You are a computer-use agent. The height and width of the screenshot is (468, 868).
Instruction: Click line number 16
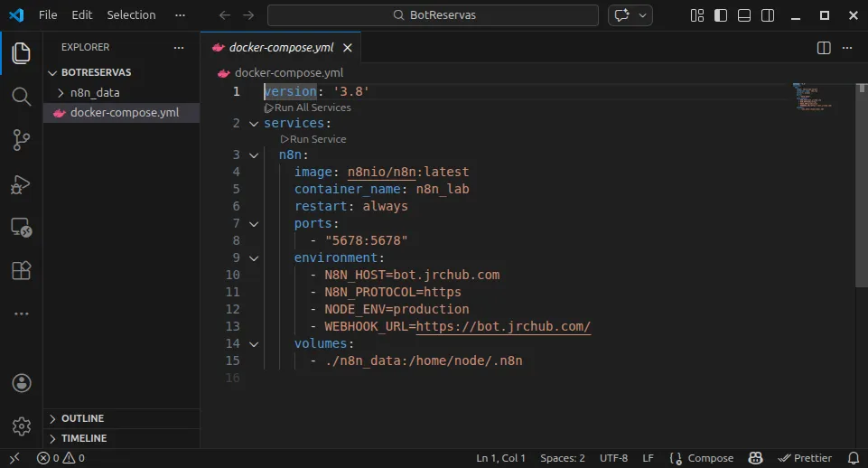(x=232, y=378)
